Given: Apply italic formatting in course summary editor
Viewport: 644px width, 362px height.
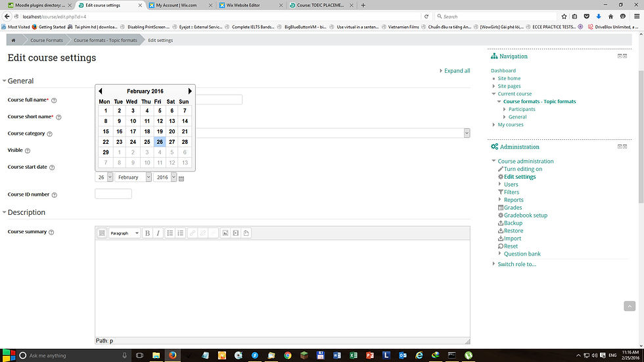Looking at the screenshot, I should click(x=158, y=233).
